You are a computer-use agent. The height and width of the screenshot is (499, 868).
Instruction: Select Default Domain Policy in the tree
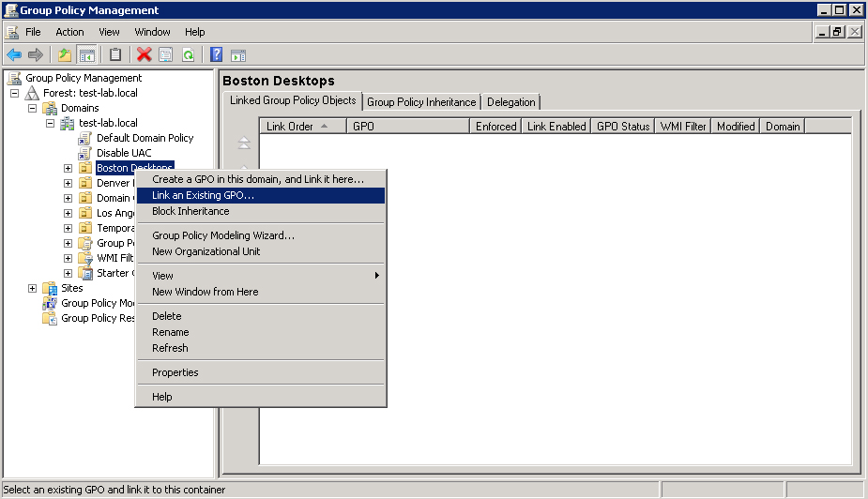tap(145, 138)
